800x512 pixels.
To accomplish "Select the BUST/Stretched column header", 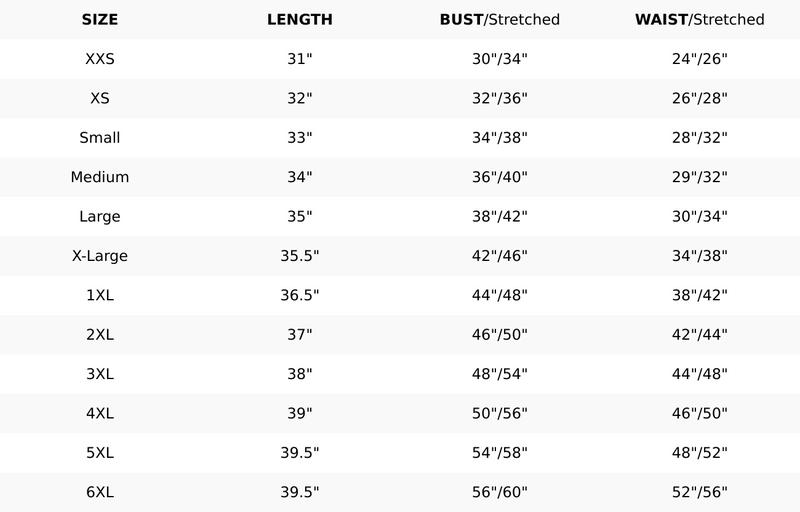I will click(x=500, y=20).
